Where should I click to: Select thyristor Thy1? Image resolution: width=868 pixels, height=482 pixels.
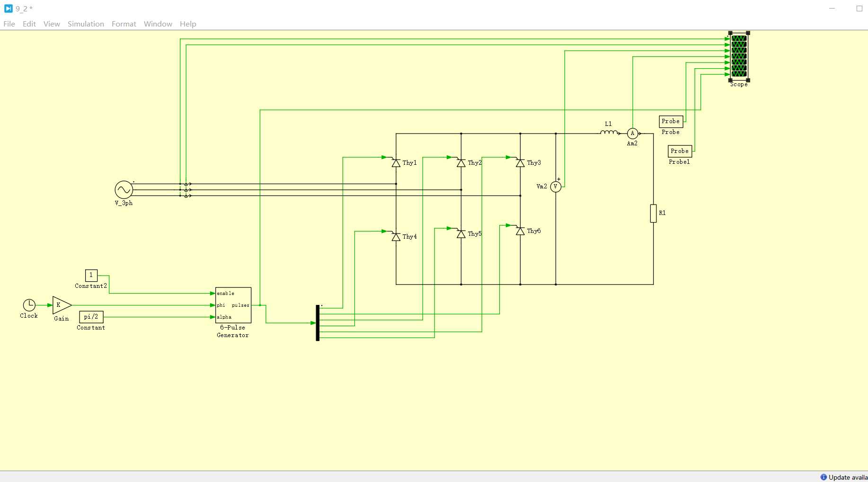[396, 163]
